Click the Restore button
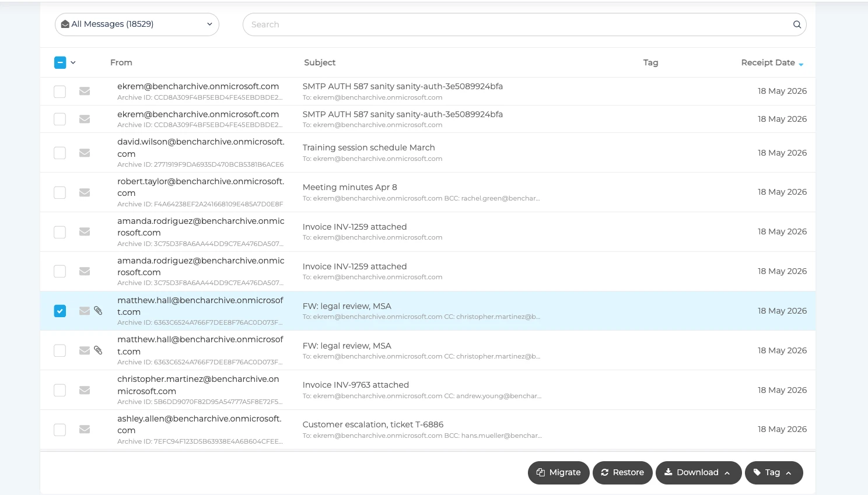This screenshot has width=868, height=495. click(622, 472)
